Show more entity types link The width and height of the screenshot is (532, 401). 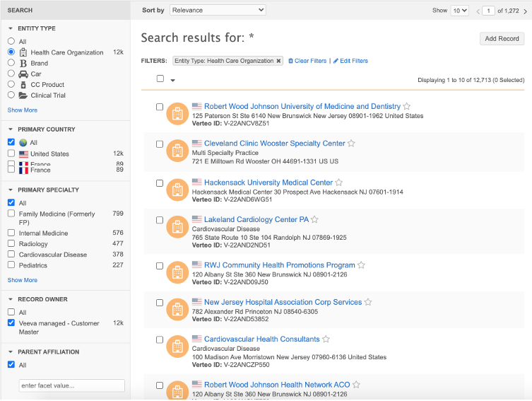click(x=23, y=110)
